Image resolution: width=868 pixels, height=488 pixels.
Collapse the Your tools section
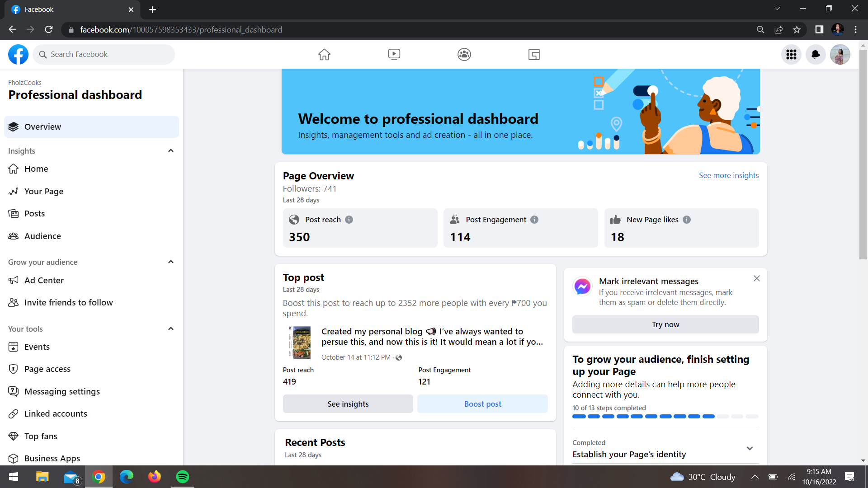click(171, 329)
